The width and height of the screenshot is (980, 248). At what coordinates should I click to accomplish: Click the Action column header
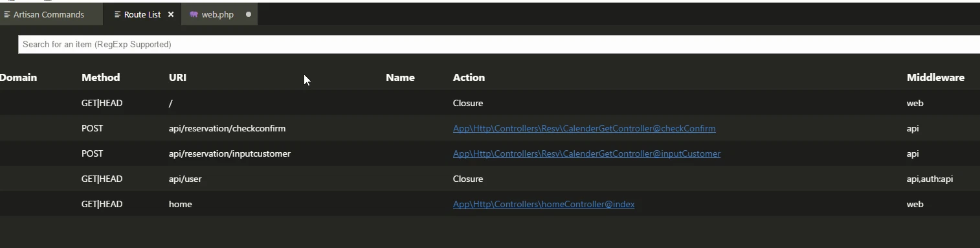click(x=469, y=78)
